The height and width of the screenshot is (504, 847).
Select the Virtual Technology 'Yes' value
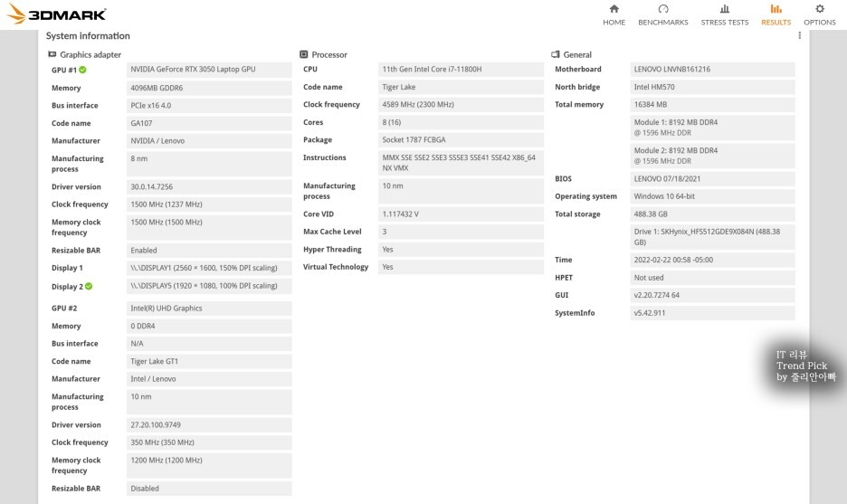pos(461,267)
